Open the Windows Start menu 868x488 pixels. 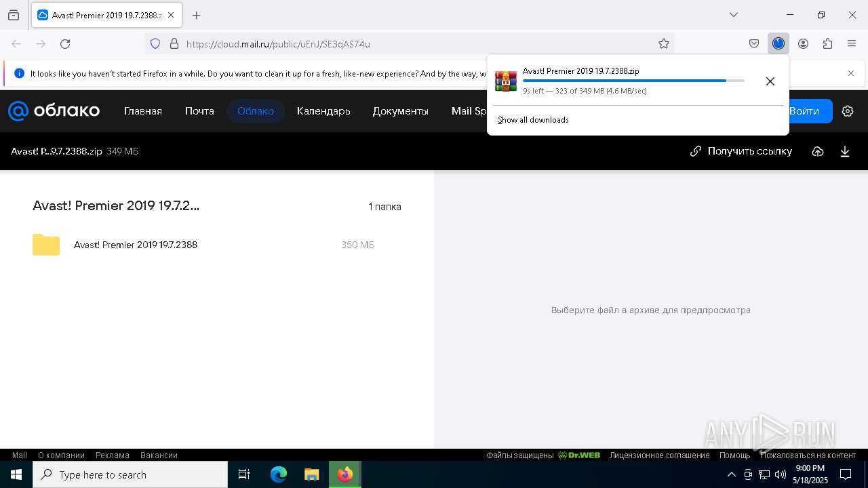16,474
